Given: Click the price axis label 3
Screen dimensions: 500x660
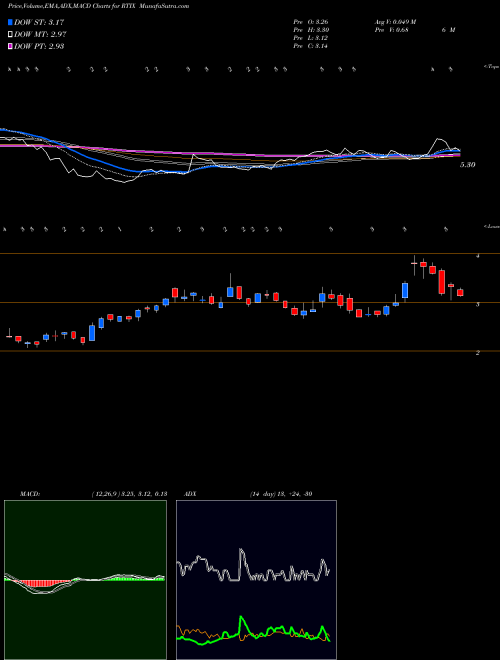Looking at the screenshot, I should click(x=478, y=304).
